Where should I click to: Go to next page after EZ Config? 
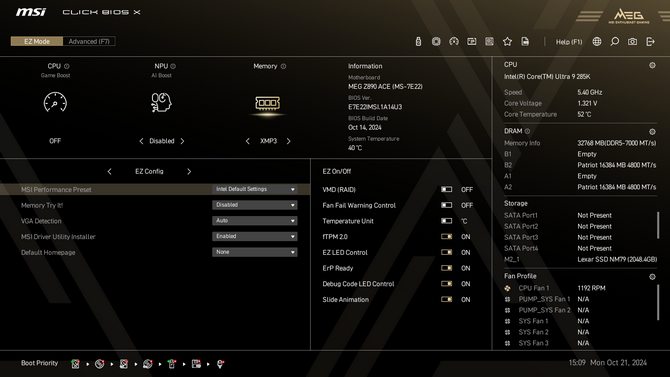[189, 171]
